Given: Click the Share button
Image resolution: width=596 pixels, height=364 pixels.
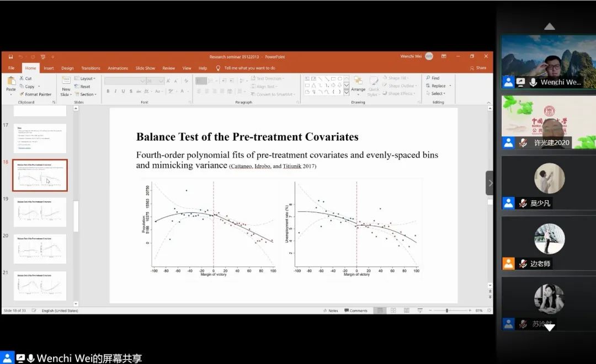Looking at the screenshot, I should (478, 68).
